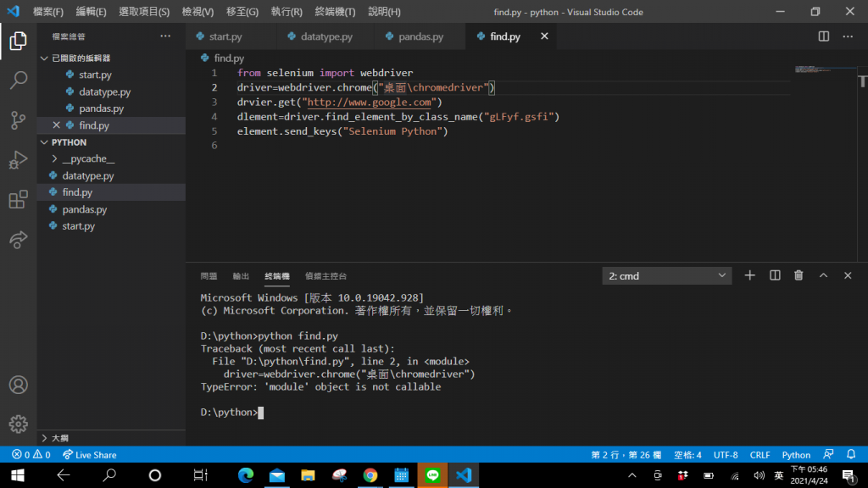The width and height of the screenshot is (868, 488).
Task: Open Google Chrome from the taskbar
Action: (370, 475)
